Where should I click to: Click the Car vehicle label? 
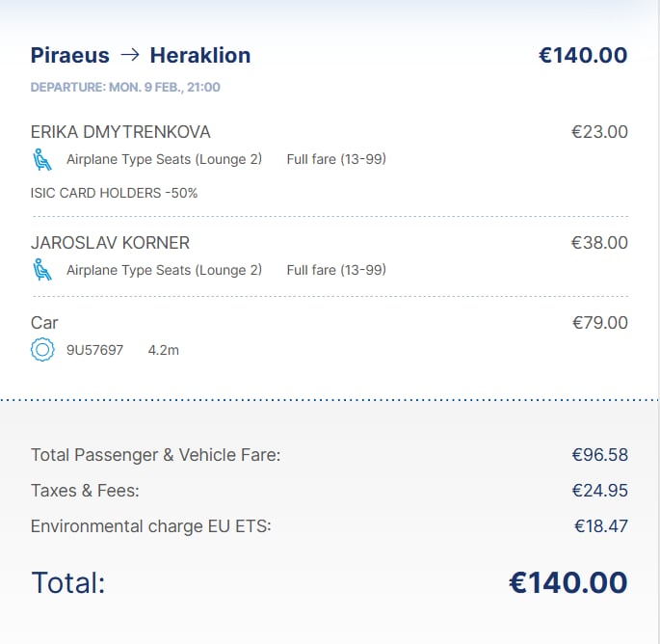(44, 323)
